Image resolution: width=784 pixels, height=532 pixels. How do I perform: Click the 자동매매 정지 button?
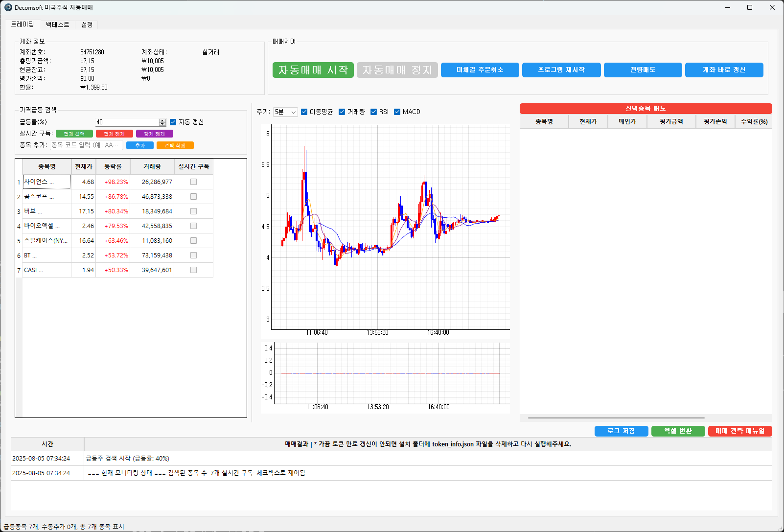pos(397,70)
